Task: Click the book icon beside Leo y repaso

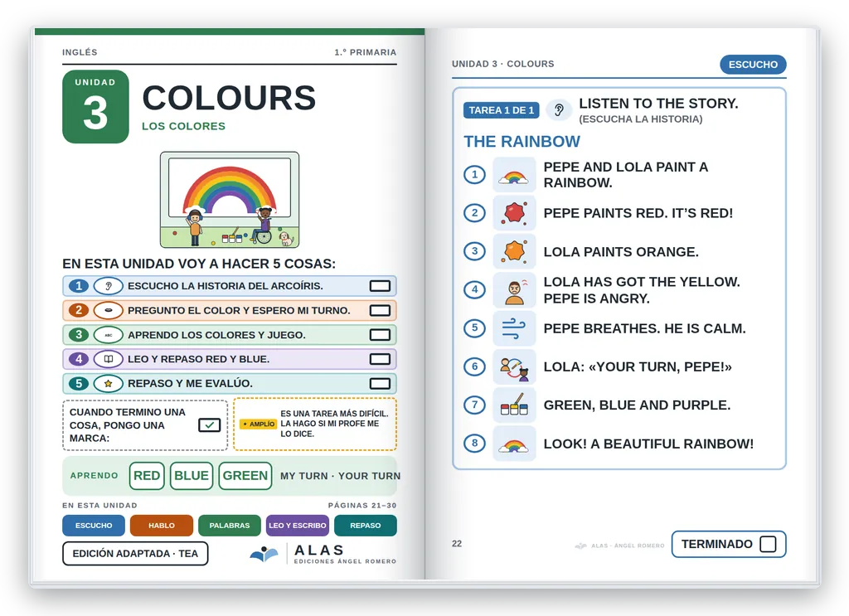Action: click(x=109, y=359)
